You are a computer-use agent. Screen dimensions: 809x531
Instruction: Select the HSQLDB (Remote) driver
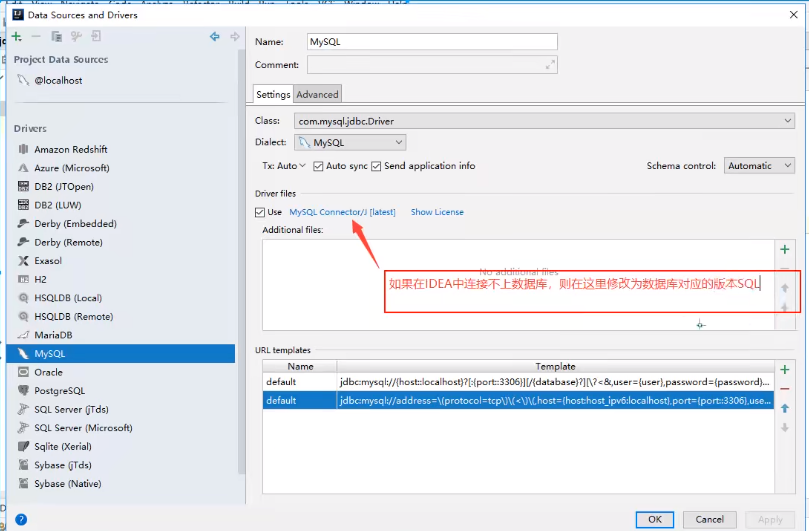[121, 316]
